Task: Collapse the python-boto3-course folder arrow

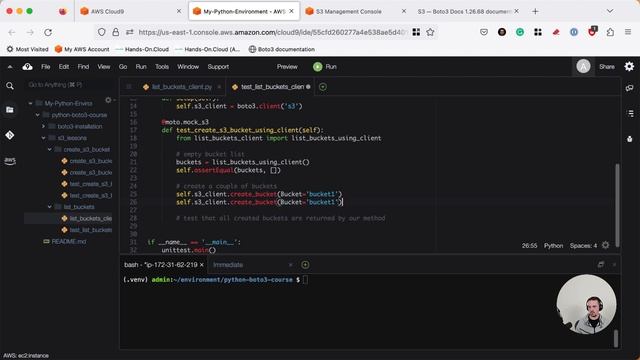Action: tap(38, 115)
